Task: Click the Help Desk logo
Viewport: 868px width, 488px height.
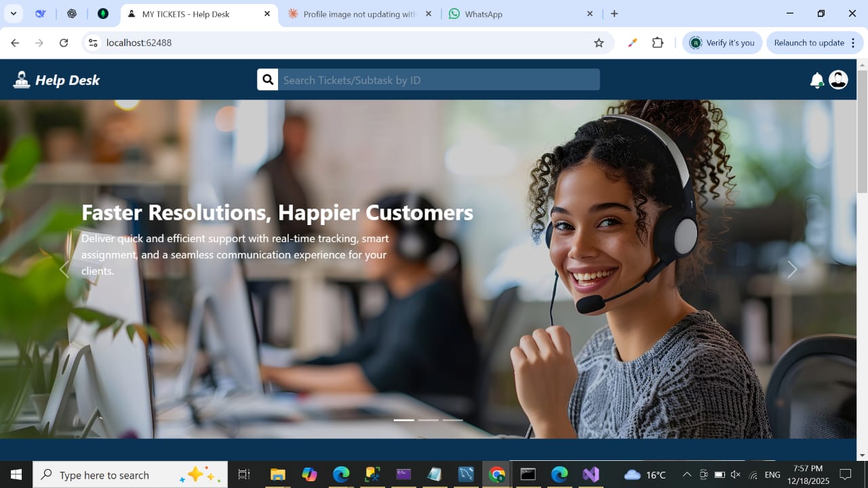Action: 56,80
